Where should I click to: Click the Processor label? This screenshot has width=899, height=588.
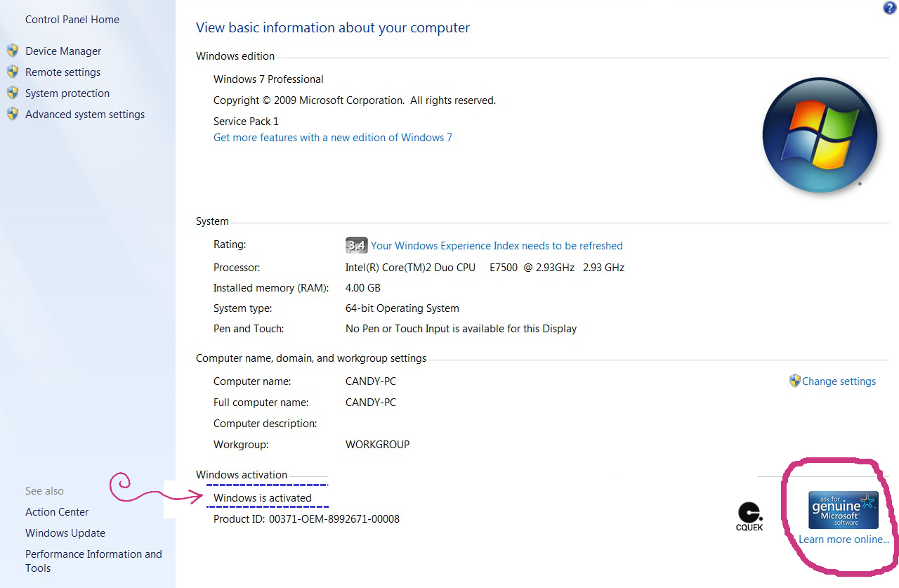[237, 268]
